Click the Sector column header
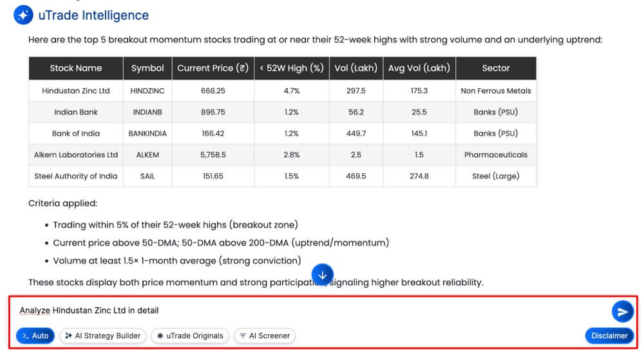This screenshot has height=360, width=644. [496, 68]
